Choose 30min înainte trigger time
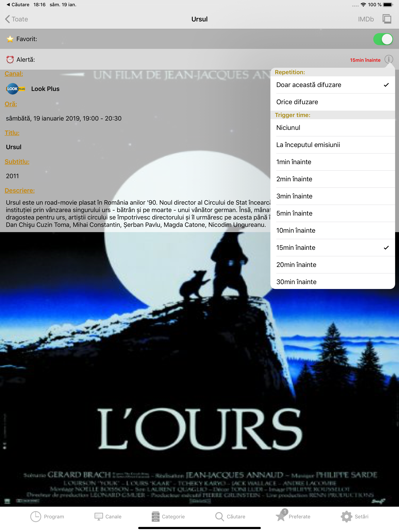399x532 pixels. coord(332,281)
